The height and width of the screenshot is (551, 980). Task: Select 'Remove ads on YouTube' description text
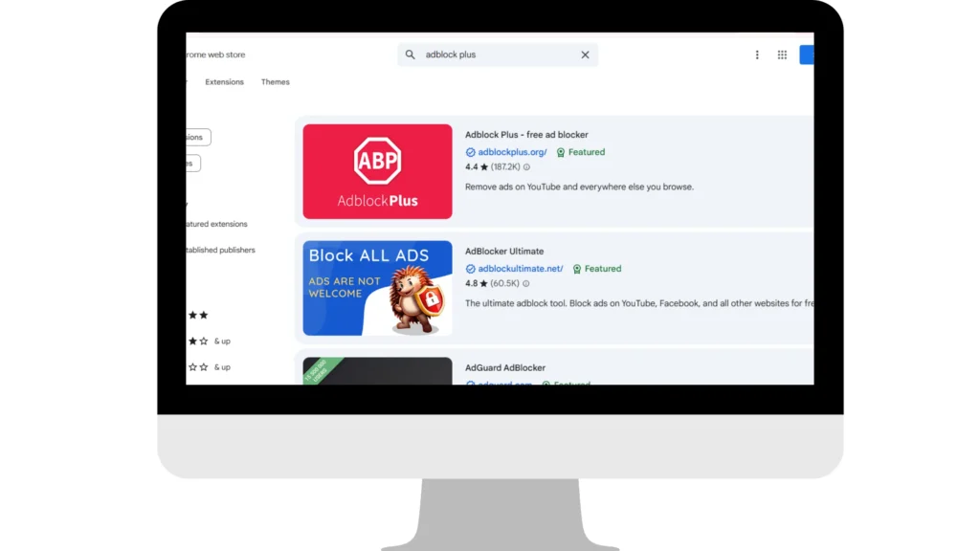pyautogui.click(x=579, y=187)
